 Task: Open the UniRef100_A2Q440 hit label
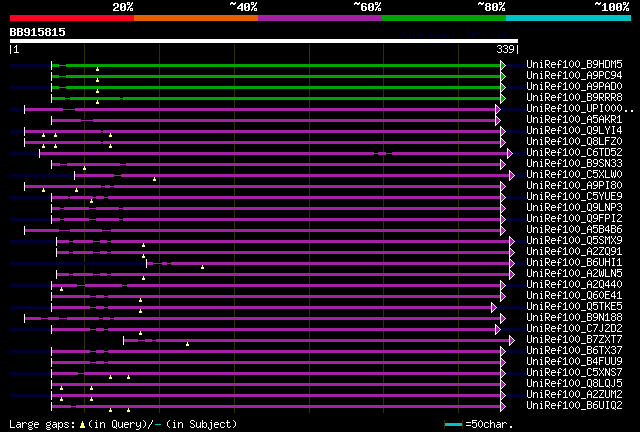[574, 285]
